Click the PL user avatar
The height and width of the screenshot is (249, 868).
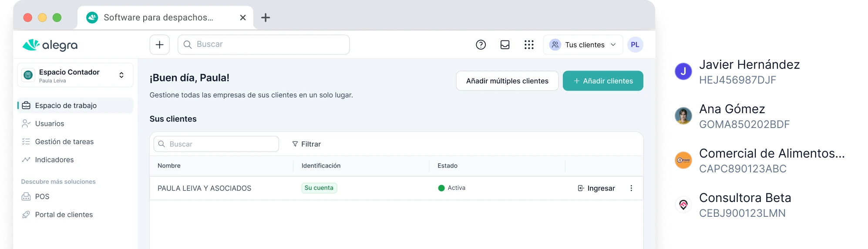click(x=635, y=45)
